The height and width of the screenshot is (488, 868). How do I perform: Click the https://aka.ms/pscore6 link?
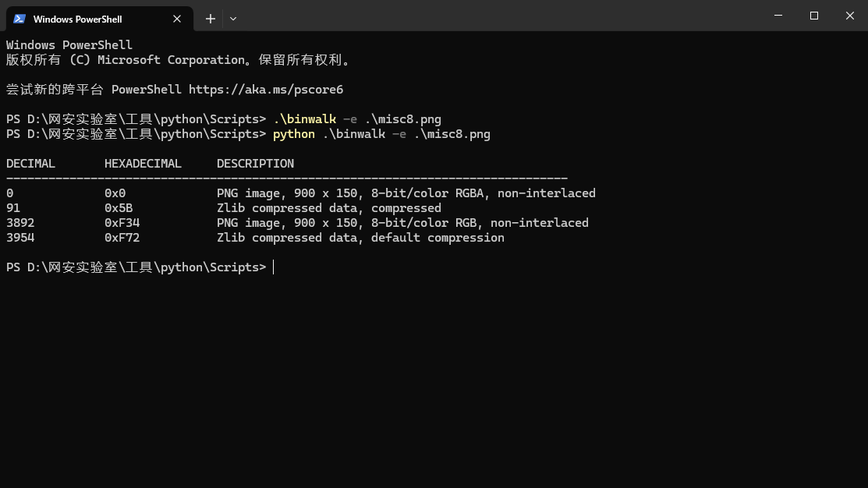click(x=266, y=90)
